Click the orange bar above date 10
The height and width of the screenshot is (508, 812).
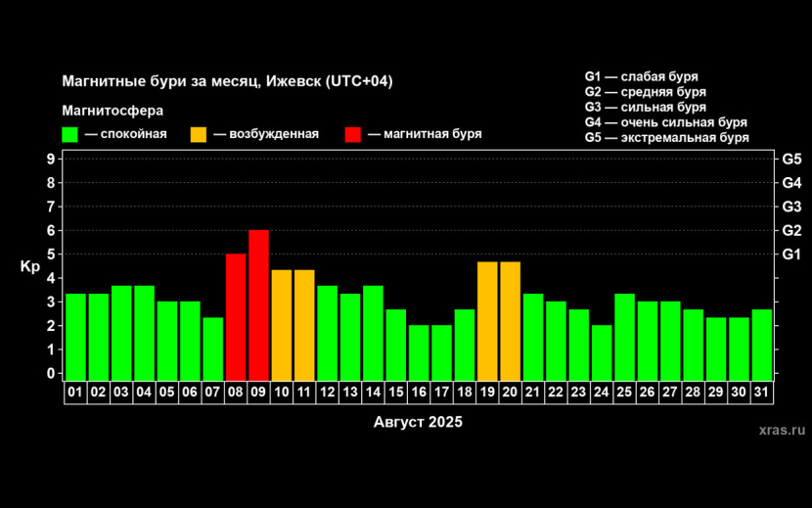point(282,324)
